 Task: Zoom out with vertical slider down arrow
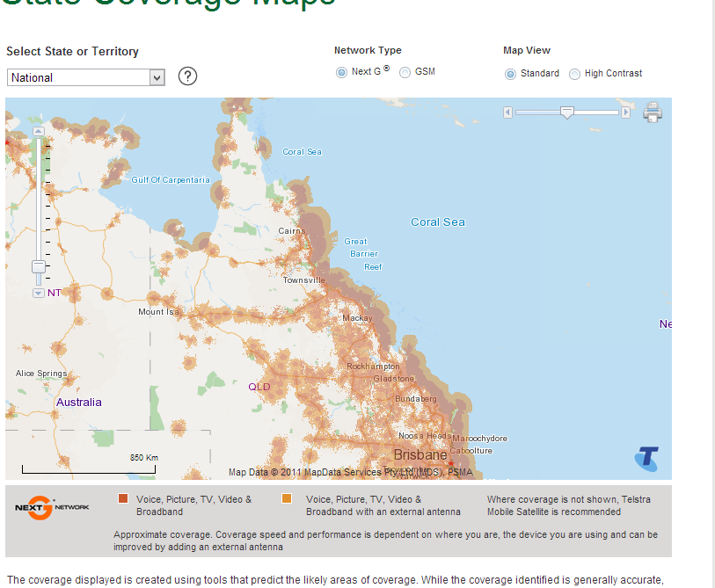[x=39, y=293]
